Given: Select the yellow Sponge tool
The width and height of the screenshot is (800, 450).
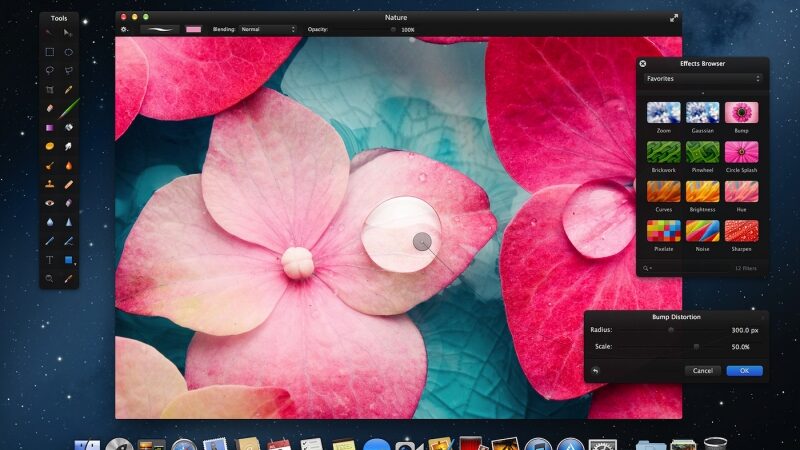Looking at the screenshot, I should pyautogui.click(x=49, y=146).
